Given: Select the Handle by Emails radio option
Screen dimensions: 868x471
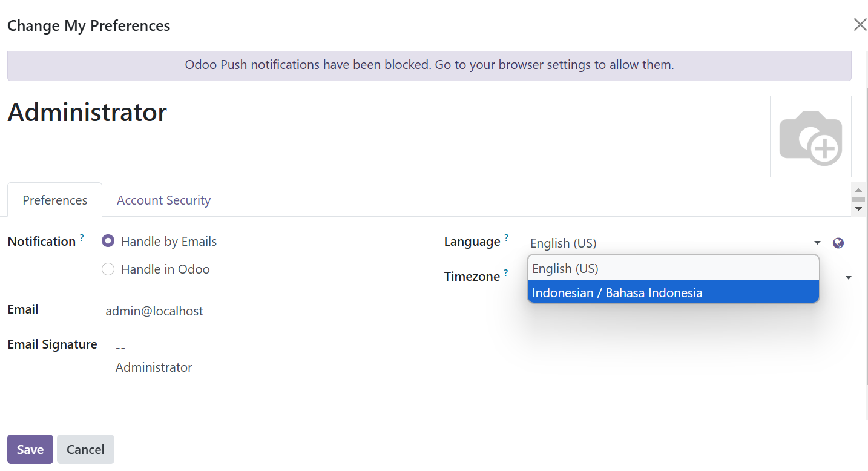Looking at the screenshot, I should (108, 242).
